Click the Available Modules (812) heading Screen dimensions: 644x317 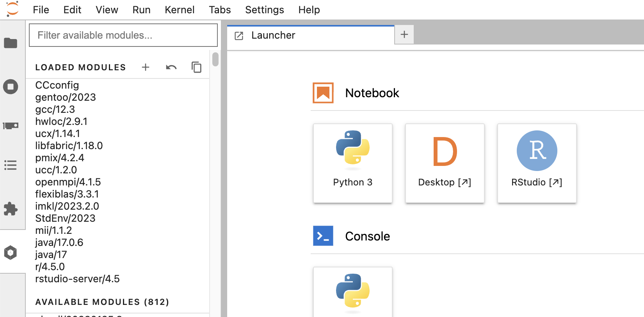(x=102, y=302)
